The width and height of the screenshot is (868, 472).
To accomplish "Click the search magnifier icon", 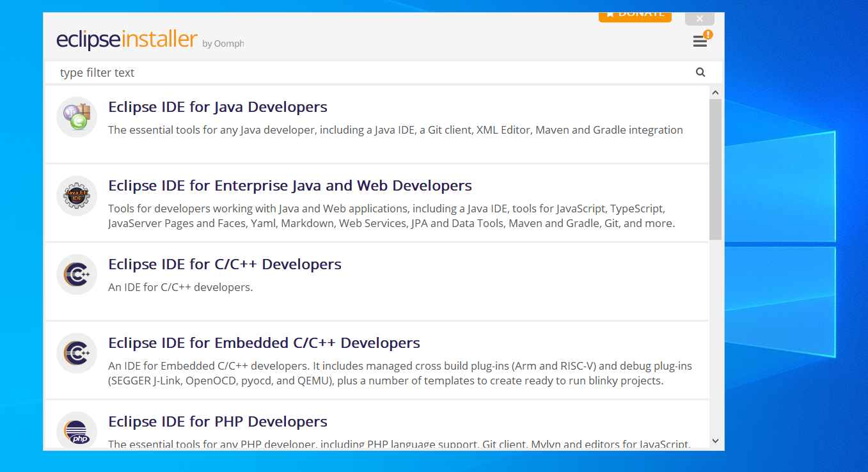I will coord(700,72).
